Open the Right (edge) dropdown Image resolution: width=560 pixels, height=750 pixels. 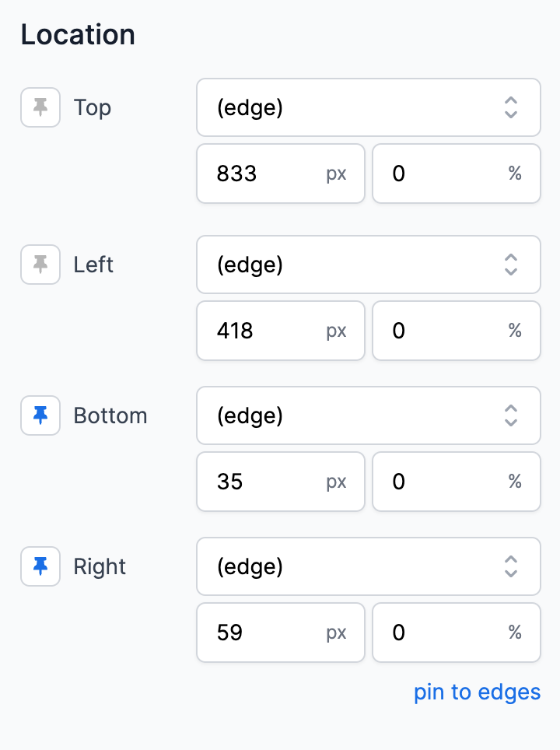[x=368, y=566]
